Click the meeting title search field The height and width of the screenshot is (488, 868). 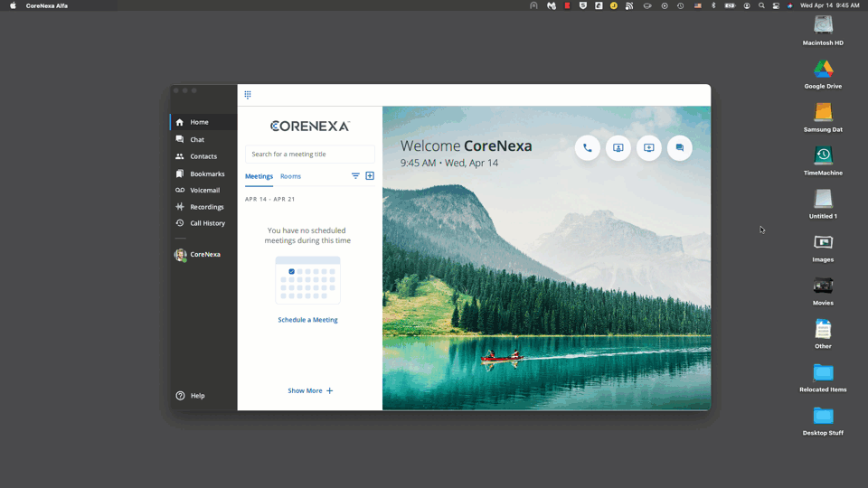pos(310,154)
